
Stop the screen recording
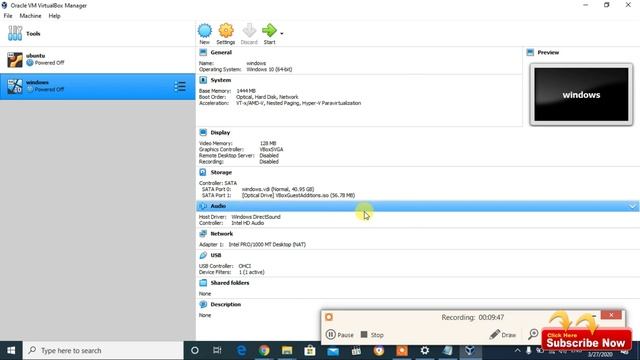coord(372,335)
